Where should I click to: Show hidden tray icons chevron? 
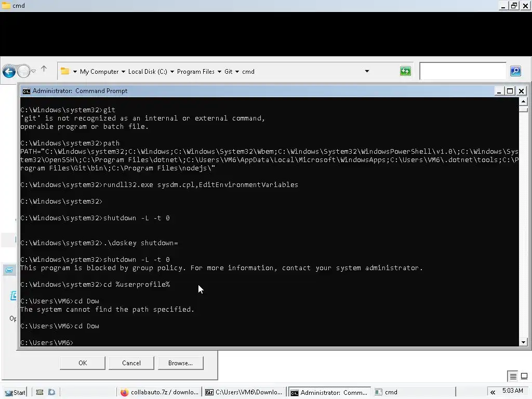(x=493, y=392)
